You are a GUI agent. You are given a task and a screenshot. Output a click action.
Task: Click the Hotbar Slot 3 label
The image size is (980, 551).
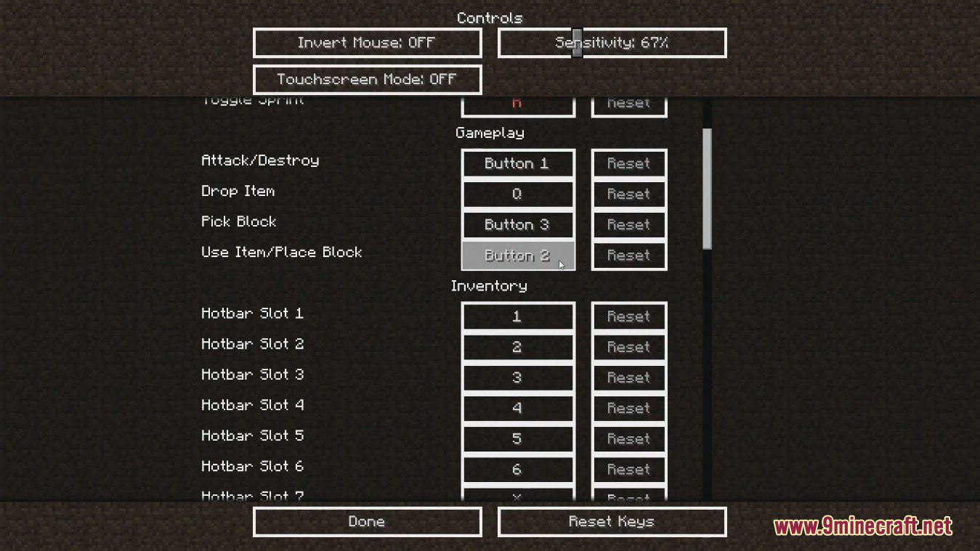(253, 375)
